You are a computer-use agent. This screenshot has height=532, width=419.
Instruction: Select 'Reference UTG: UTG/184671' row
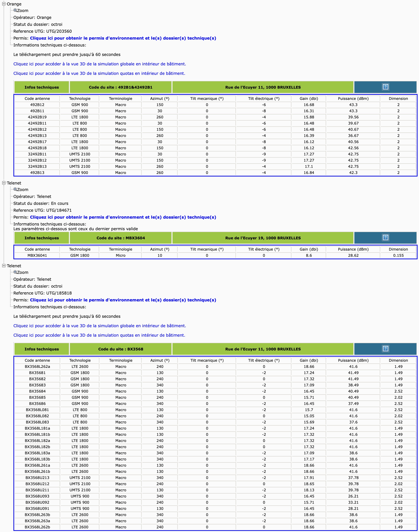[42, 210]
